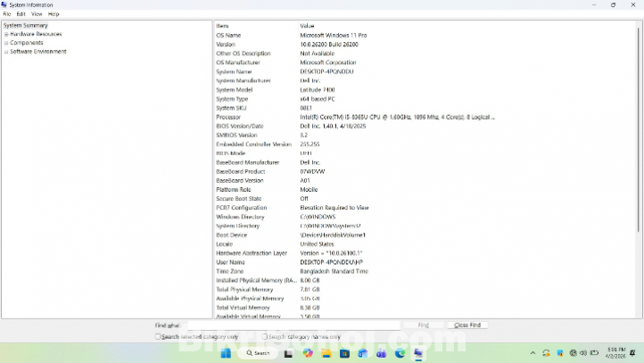The height and width of the screenshot is (363, 644).
Task: Open the Windows Security tray icon
Action: click(560, 352)
